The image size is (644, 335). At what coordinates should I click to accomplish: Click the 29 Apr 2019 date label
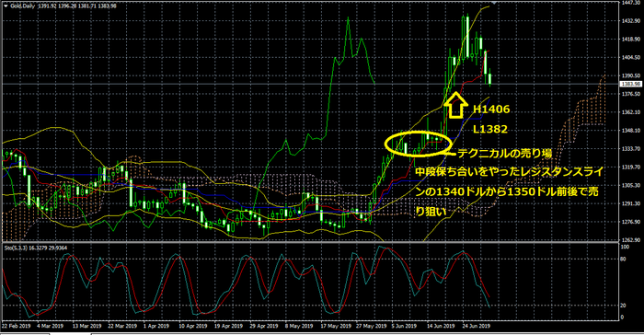pos(264,326)
